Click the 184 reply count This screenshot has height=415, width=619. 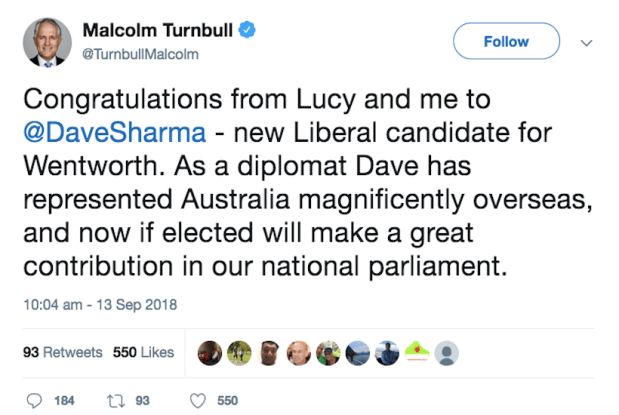(64, 400)
